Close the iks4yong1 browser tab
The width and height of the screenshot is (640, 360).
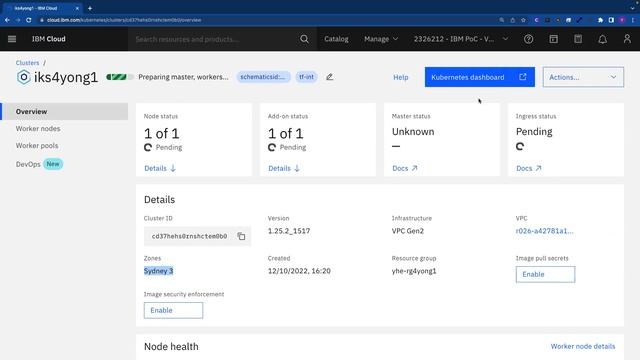[x=77, y=8]
